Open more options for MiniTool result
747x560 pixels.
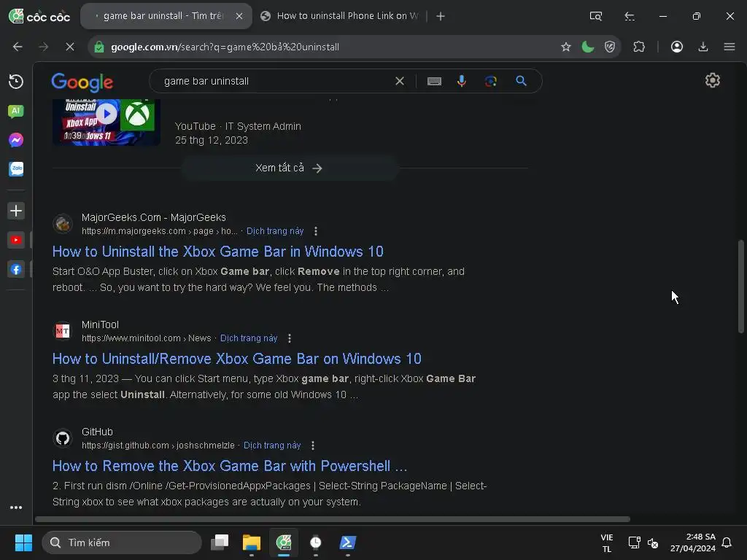[289, 338]
